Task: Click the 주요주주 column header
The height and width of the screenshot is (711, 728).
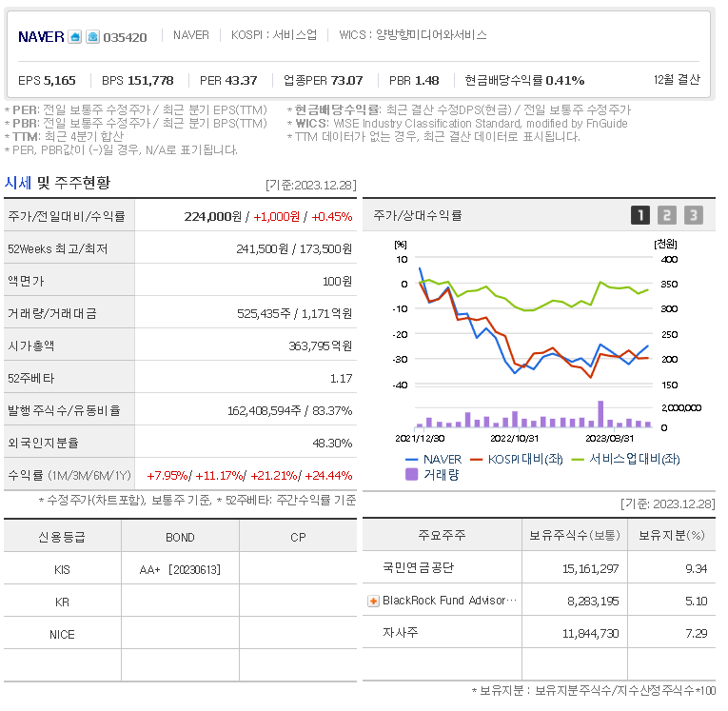Action: click(442, 536)
